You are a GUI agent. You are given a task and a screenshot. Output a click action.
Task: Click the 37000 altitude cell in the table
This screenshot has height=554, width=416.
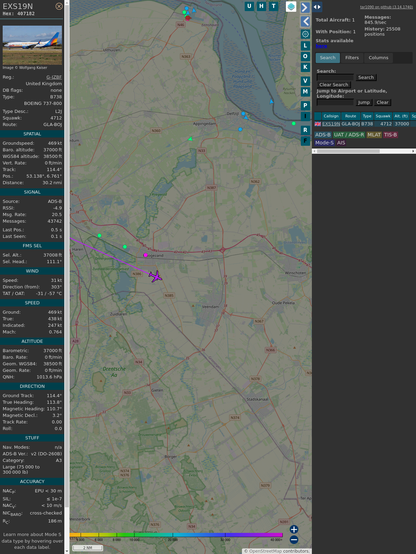pos(402,124)
